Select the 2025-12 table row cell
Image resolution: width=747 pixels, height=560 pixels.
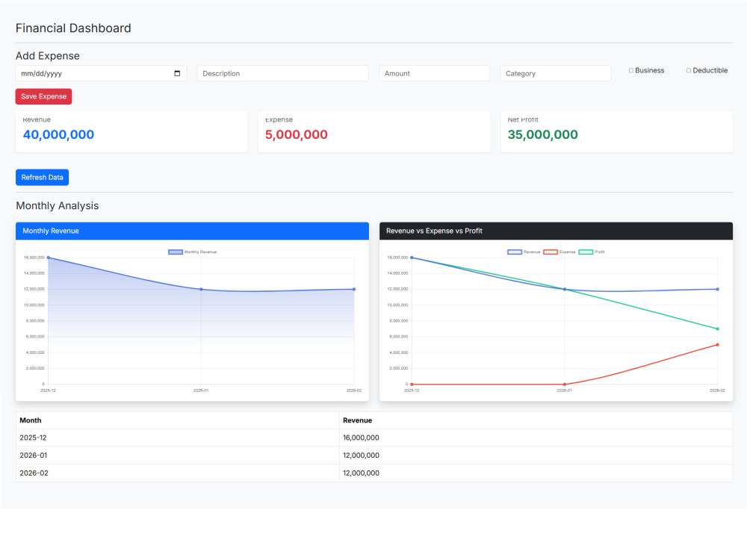pos(177,438)
